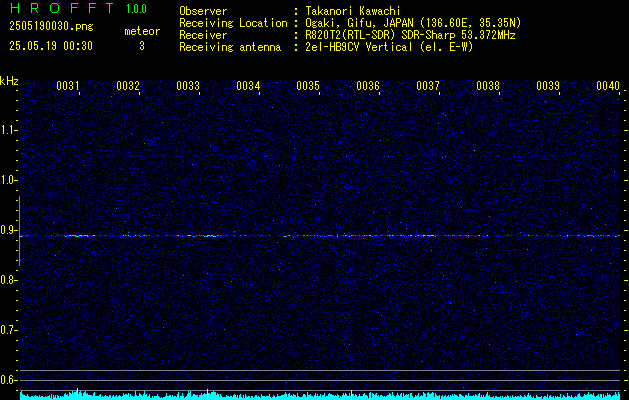Click the 0.8 kHz axis label
The height and width of the screenshot is (400, 629).
click(x=8, y=280)
